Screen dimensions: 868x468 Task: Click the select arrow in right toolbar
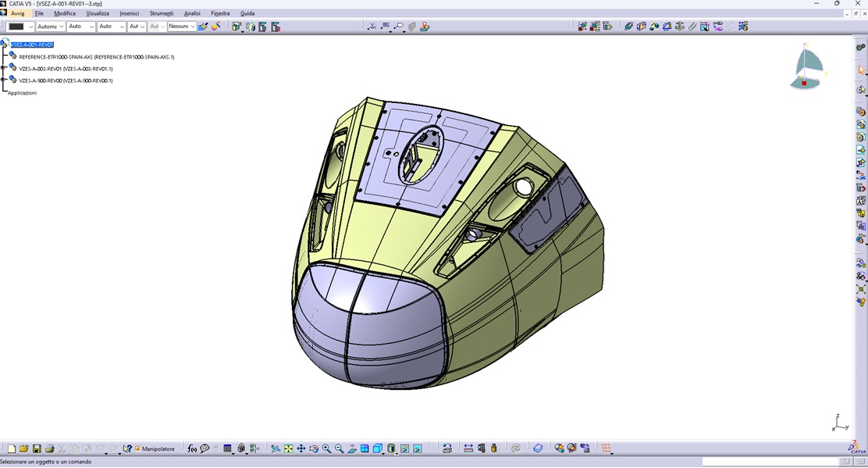pyautogui.click(x=861, y=70)
